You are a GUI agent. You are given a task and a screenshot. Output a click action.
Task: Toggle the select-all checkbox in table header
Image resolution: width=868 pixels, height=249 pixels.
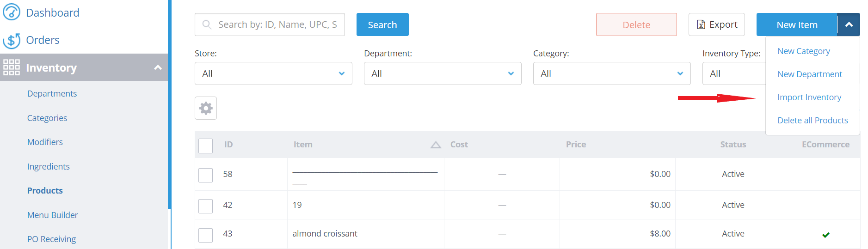coord(205,146)
